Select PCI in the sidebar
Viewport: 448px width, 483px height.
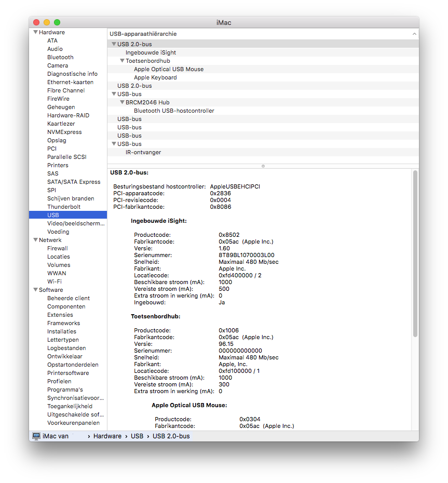pos(52,149)
